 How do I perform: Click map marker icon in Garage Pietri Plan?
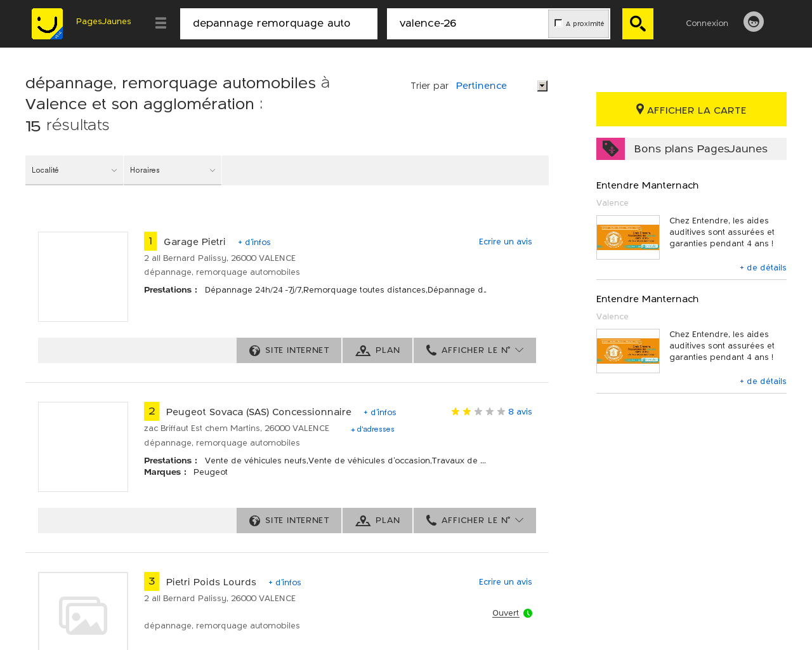coord(363,351)
